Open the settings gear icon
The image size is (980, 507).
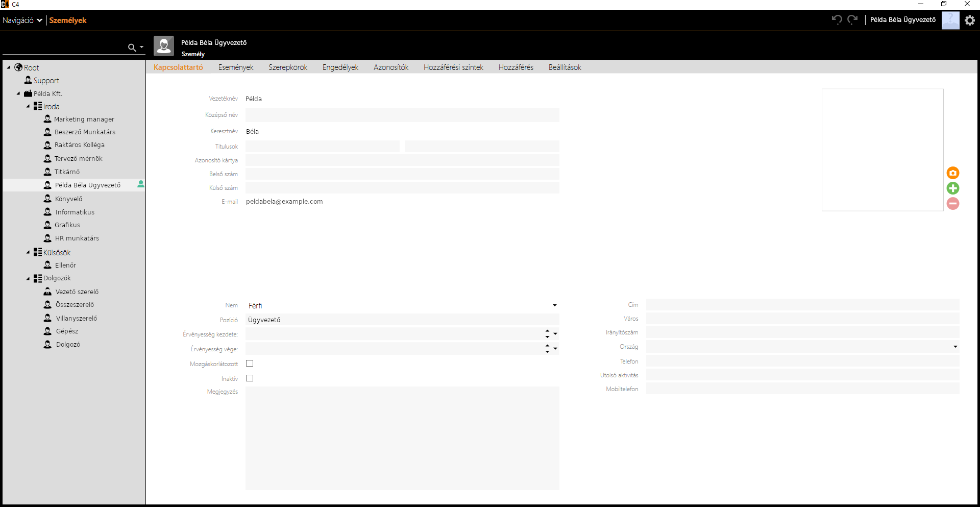970,20
